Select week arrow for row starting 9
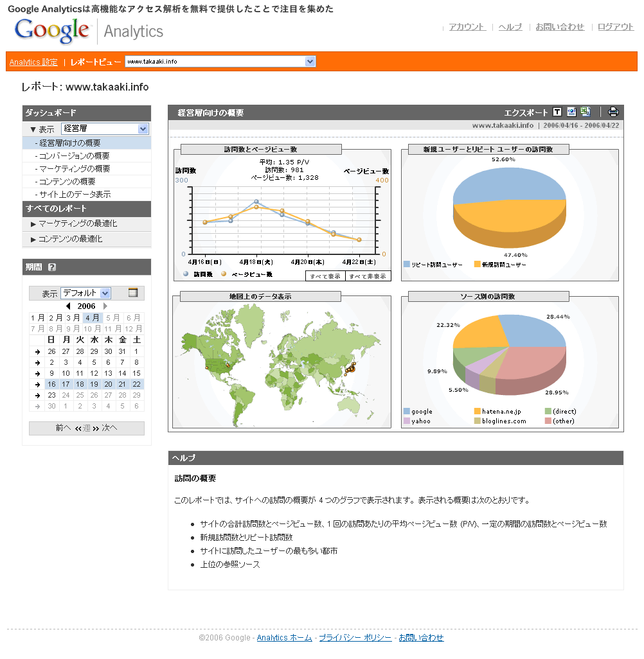This screenshot has width=644, height=659. 37,374
